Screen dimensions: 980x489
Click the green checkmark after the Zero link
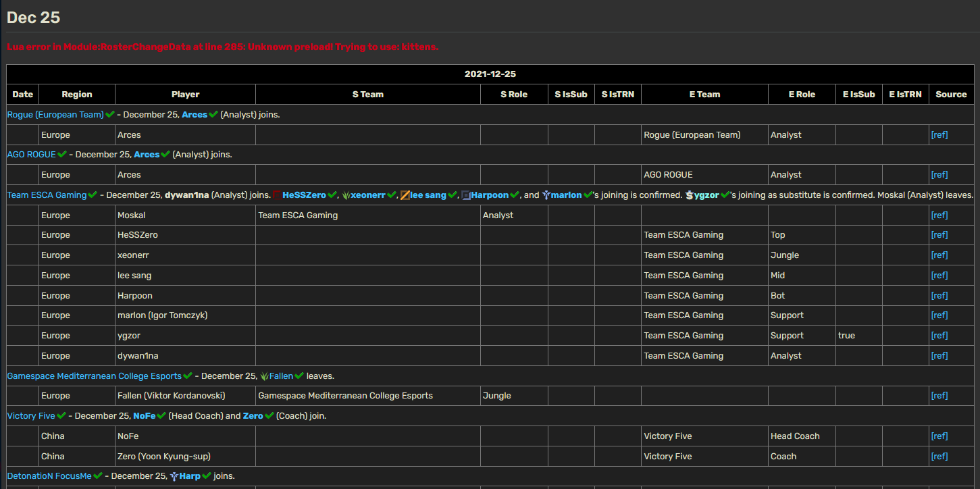click(269, 416)
